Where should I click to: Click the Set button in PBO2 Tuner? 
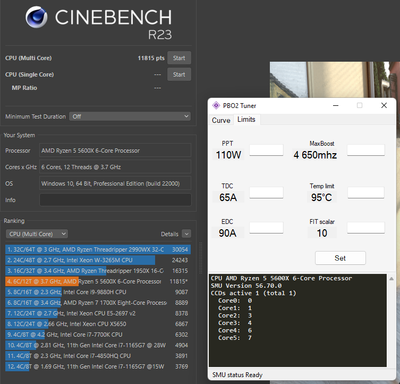tap(340, 258)
